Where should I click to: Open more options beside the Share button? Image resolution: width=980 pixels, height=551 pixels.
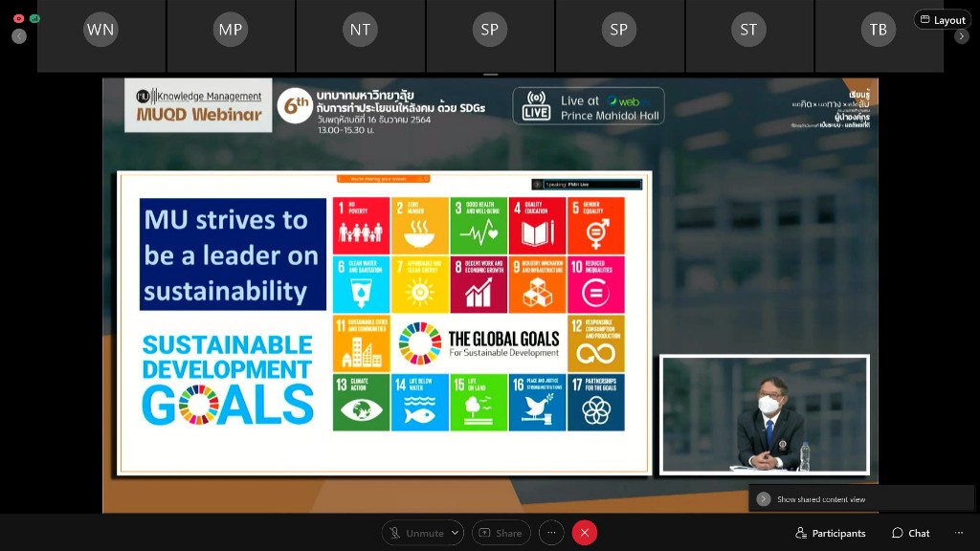click(551, 533)
